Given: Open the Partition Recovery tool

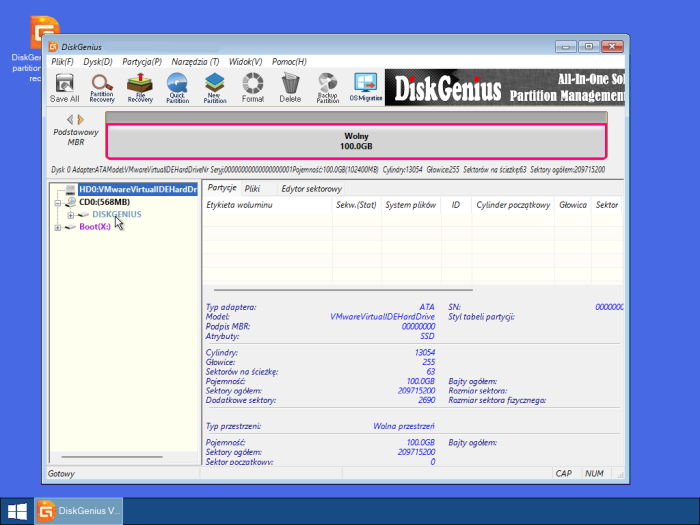Looking at the screenshot, I should pyautogui.click(x=102, y=88).
